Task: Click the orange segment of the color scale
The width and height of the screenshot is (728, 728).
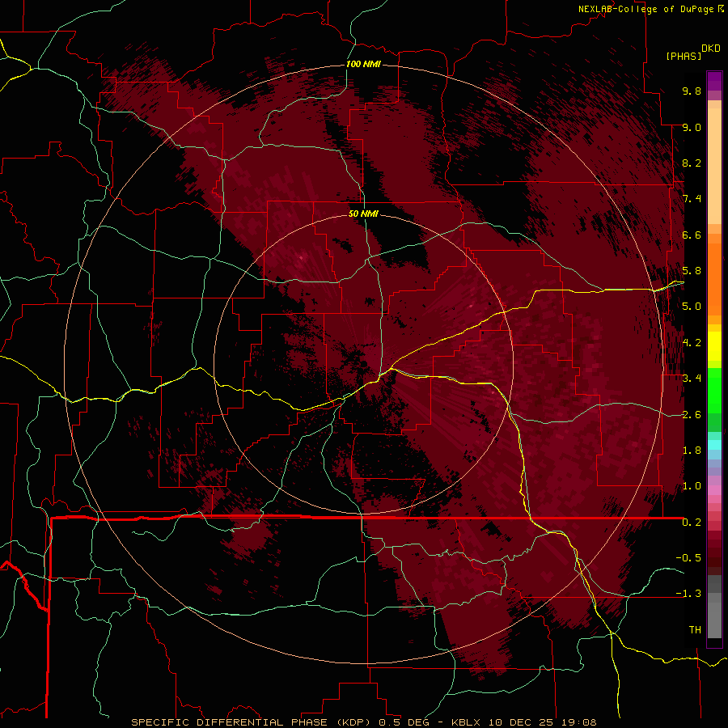Action: point(714,279)
